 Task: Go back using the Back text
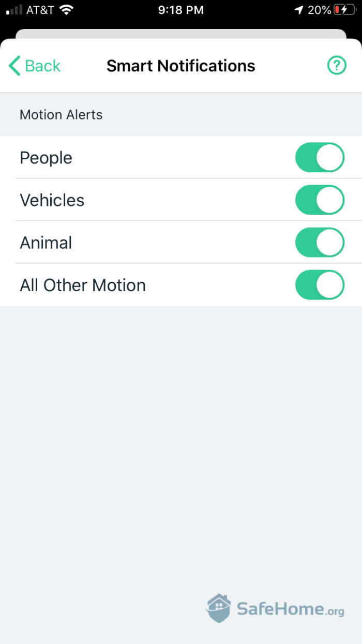point(42,66)
